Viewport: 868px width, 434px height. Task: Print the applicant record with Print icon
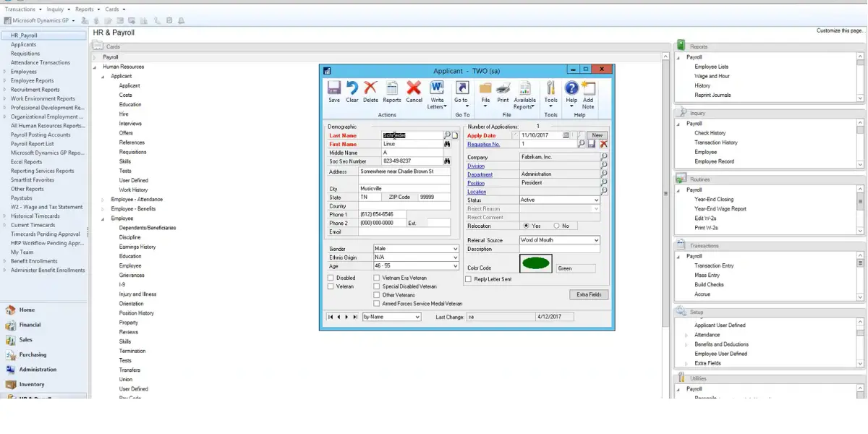point(503,92)
